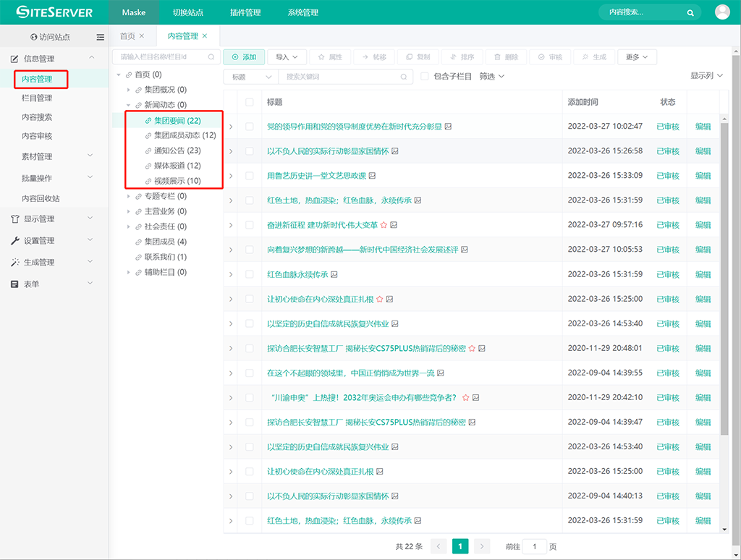Image resolution: width=741 pixels, height=560 pixels.
Task: Click the page number jump input
Action: click(535, 546)
